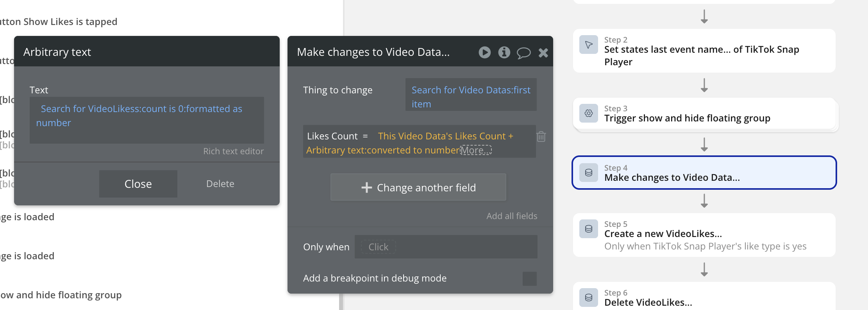Viewport: 868px width, 310px height.
Task: Click the Close button in Arbitrary text
Action: 138,184
